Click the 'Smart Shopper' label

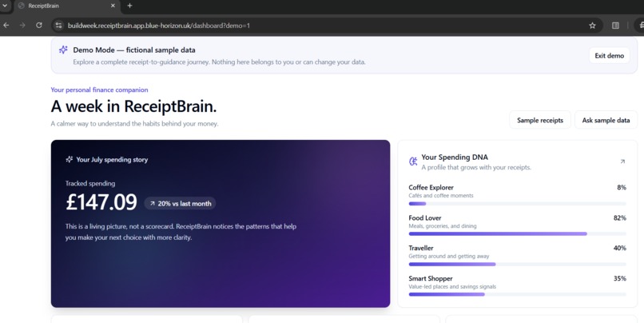tap(431, 278)
